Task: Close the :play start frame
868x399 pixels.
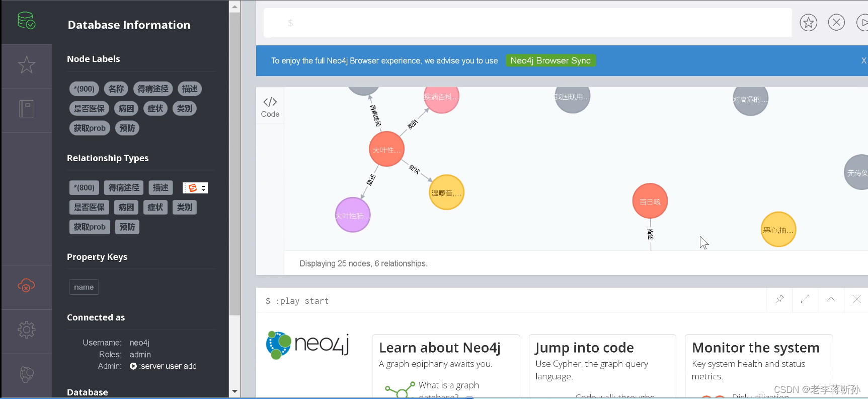Action: coord(856,299)
